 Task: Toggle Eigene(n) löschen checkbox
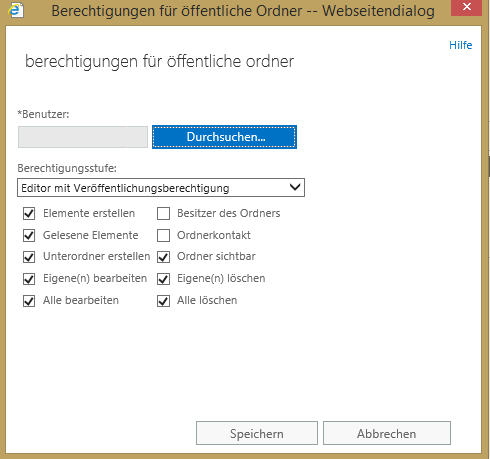[163, 279]
